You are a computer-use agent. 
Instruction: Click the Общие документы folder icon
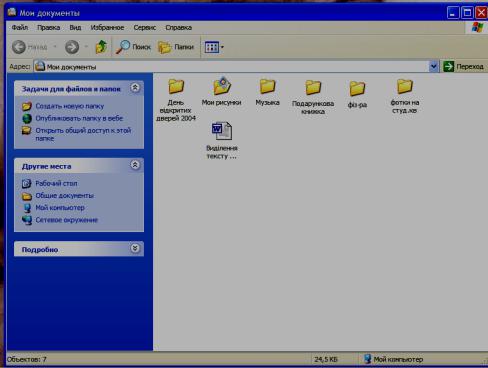27,196
